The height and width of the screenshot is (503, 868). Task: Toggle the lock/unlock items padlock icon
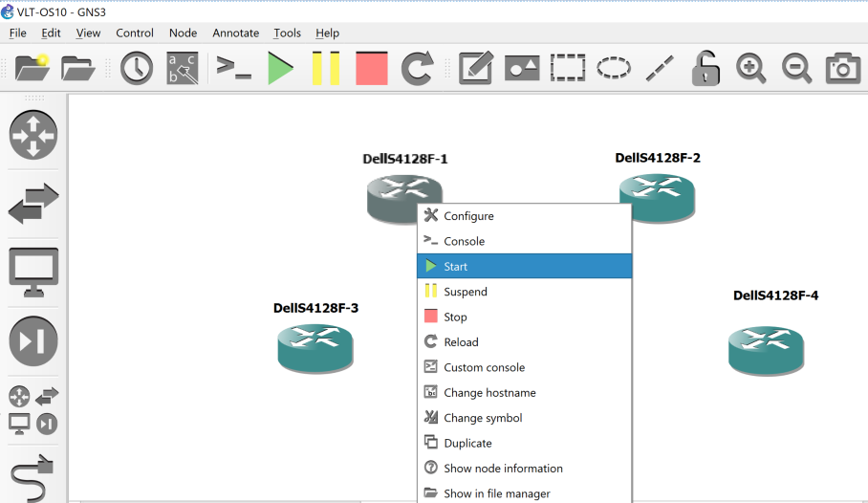coord(705,68)
